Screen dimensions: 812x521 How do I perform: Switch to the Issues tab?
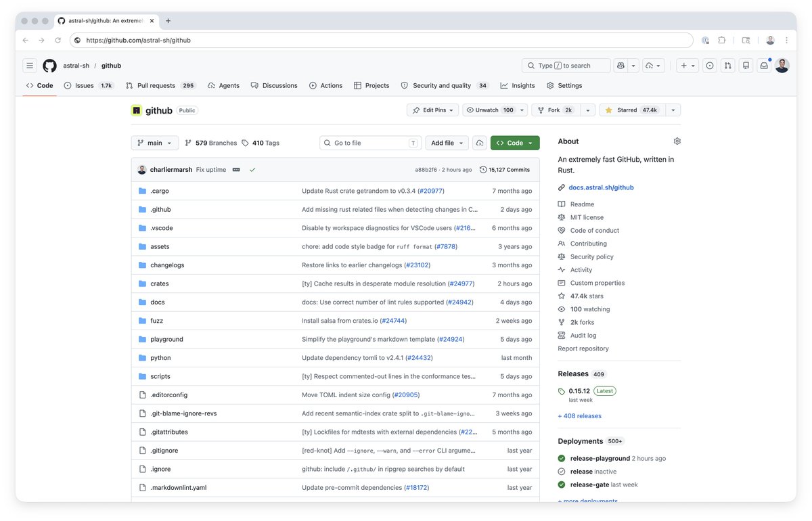coord(89,86)
